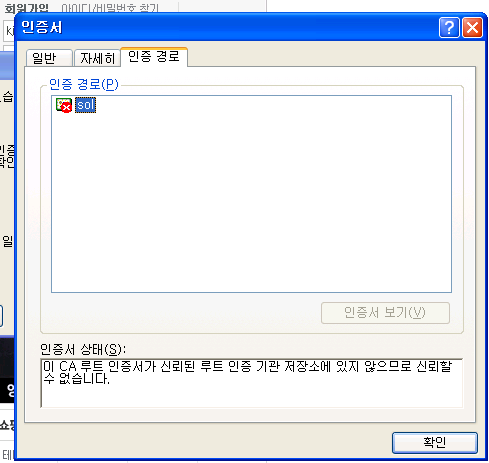The image size is (489, 463).
Task: Click the 인증 경로(P) group label
Action: [x=84, y=84]
